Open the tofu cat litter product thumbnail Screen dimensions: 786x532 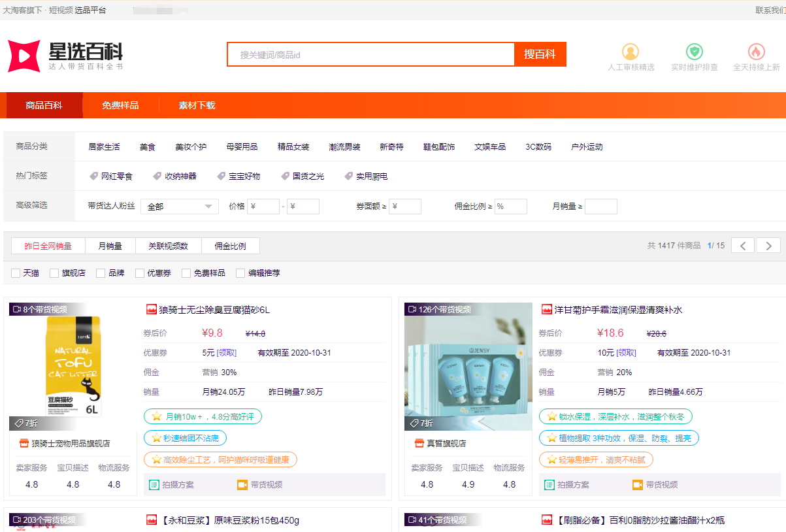pos(73,366)
